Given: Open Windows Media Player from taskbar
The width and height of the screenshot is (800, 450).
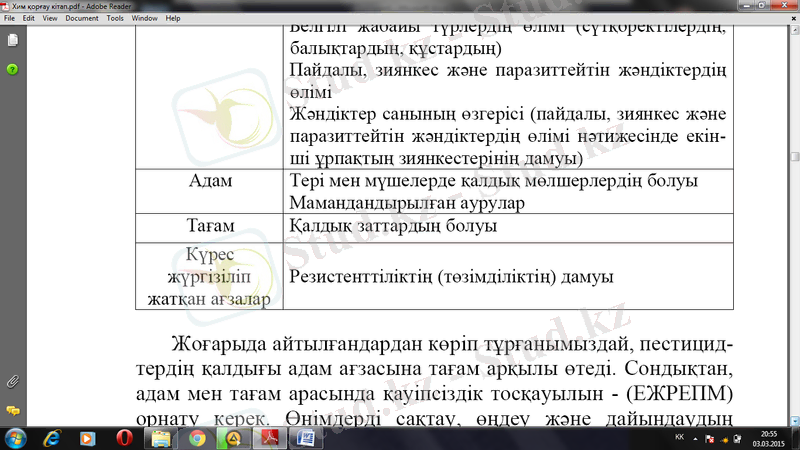Looking at the screenshot, I should click(88, 437).
